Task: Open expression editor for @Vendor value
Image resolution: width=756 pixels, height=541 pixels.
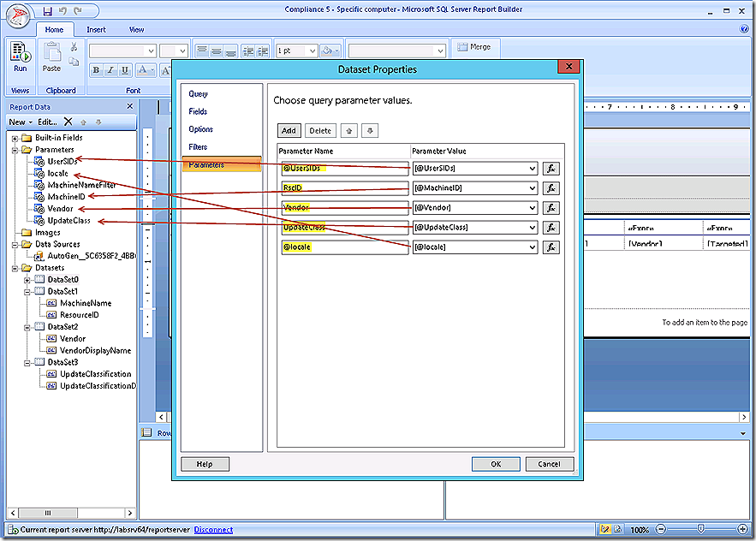Action: click(x=551, y=208)
